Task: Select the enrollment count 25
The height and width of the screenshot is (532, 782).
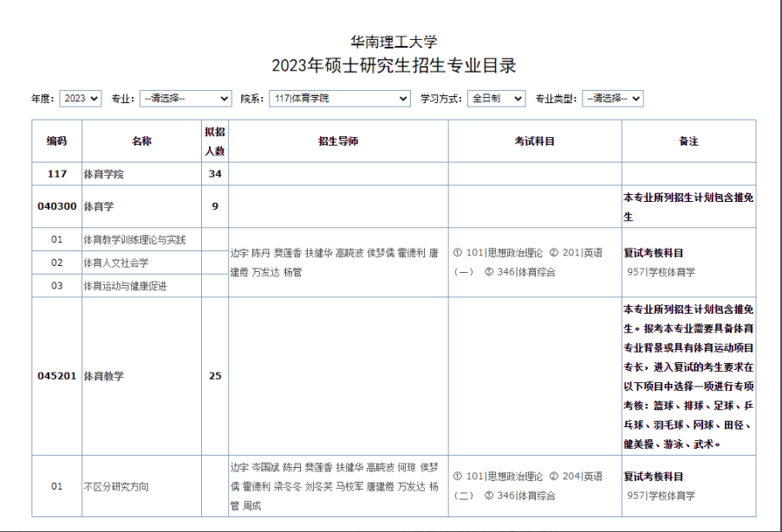Action: pos(215,376)
